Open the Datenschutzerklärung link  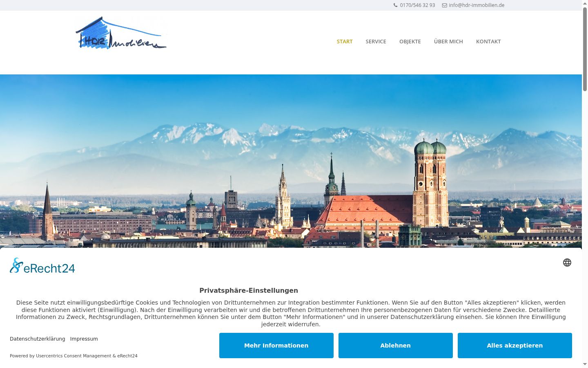(38, 339)
